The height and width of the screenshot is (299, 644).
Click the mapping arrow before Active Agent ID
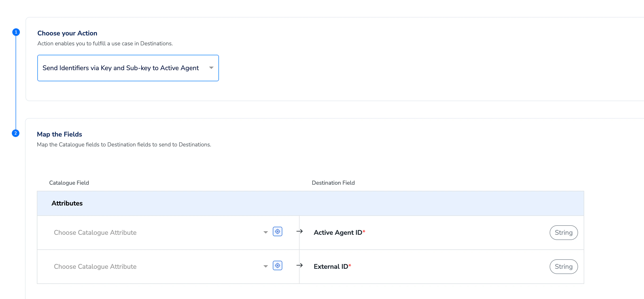click(x=299, y=231)
